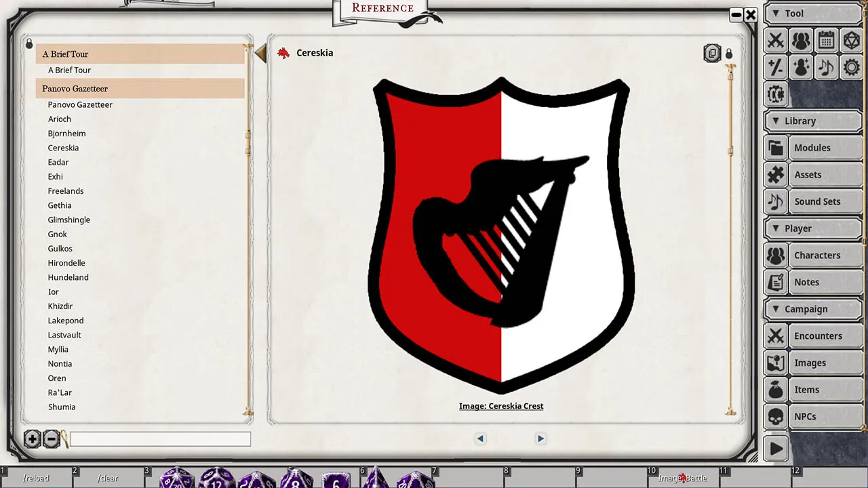The height and width of the screenshot is (488, 868).
Task: Click the plus button below the index list
Action: coord(32,439)
